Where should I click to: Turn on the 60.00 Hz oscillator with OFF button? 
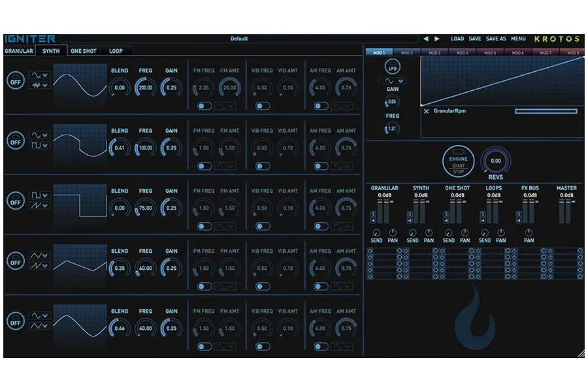click(x=16, y=261)
